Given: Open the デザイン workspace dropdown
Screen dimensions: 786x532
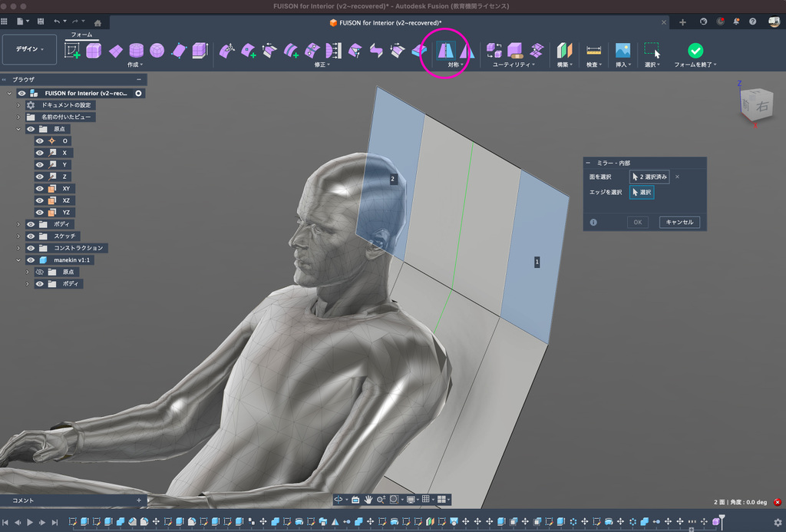Looking at the screenshot, I should [x=29, y=49].
